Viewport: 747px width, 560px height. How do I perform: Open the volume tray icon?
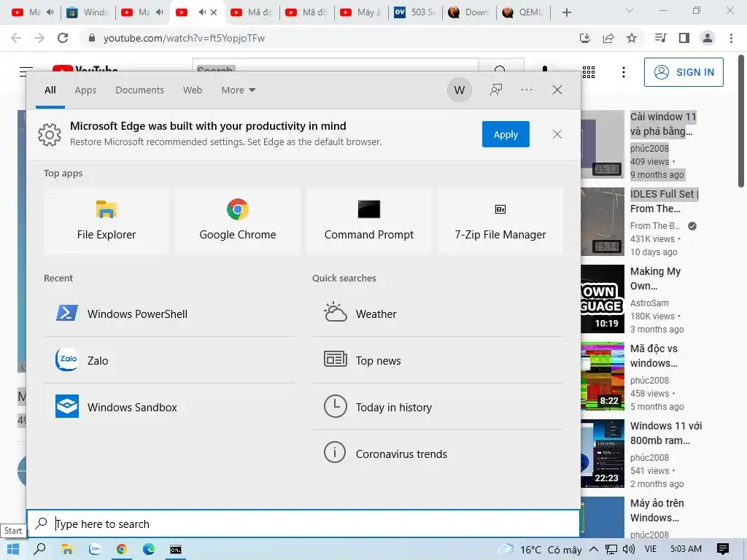pyautogui.click(x=628, y=549)
